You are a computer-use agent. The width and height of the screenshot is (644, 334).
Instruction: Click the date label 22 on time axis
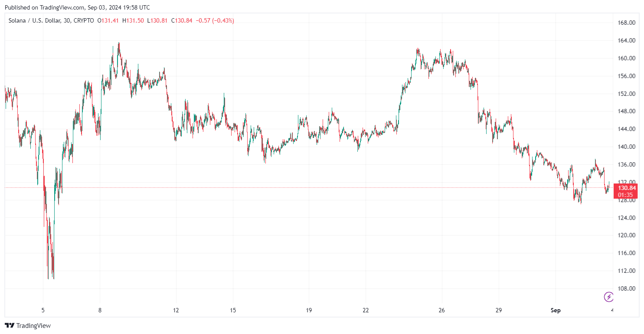pos(366,310)
